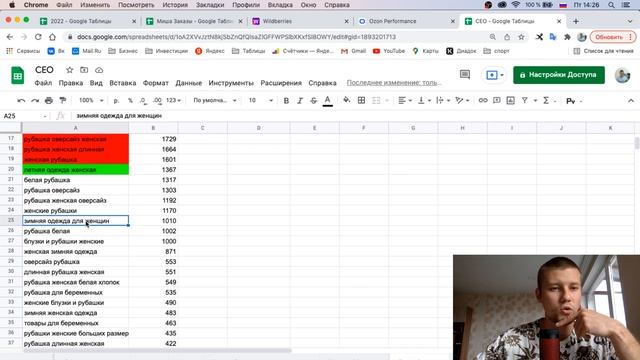Collapse the toolbar with the chevron
Viewport: 640px width, 360px height.
[x=631, y=100]
